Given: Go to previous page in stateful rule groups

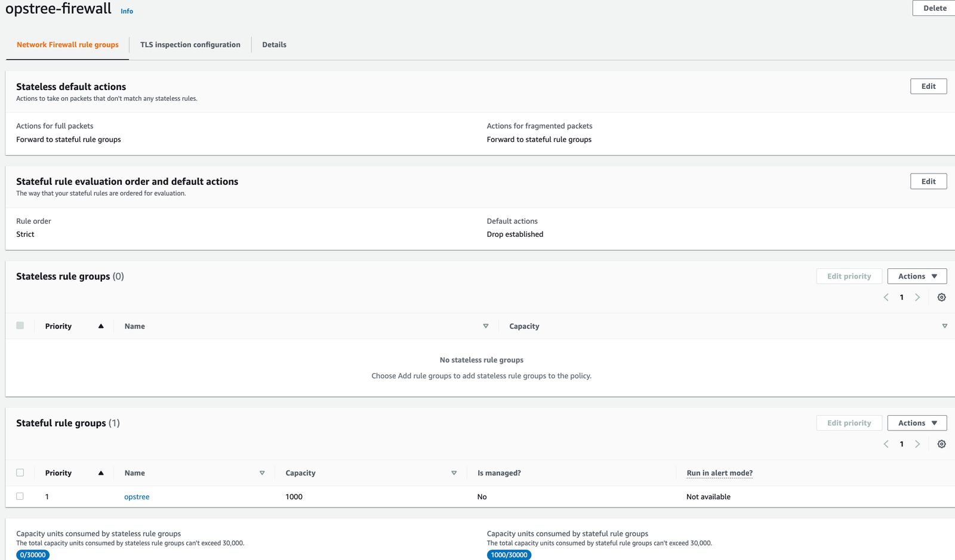Looking at the screenshot, I should (x=886, y=444).
